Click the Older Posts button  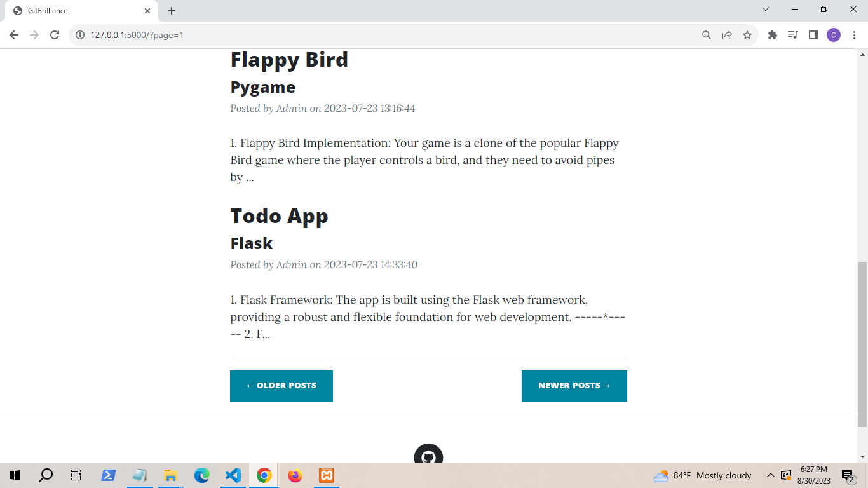coord(281,386)
